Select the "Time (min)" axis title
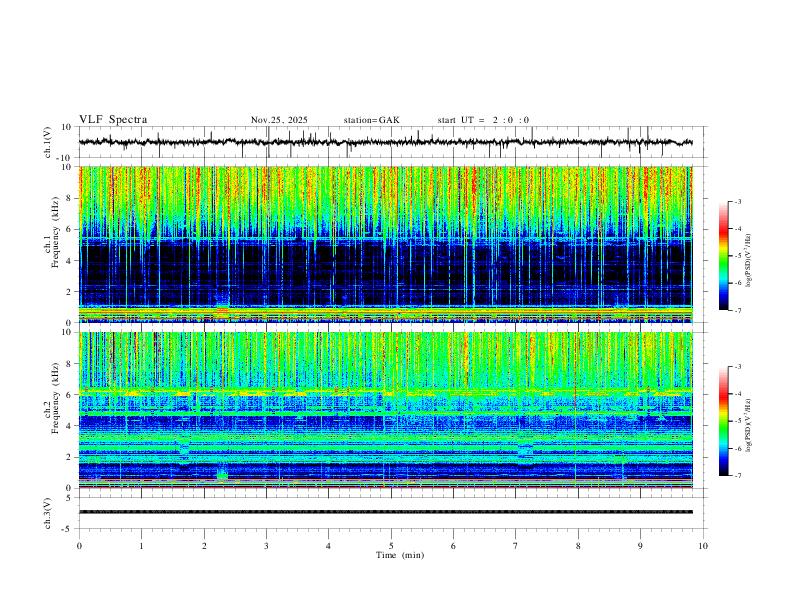Image resolution: width=792 pixels, height=612 pixels. [400, 555]
